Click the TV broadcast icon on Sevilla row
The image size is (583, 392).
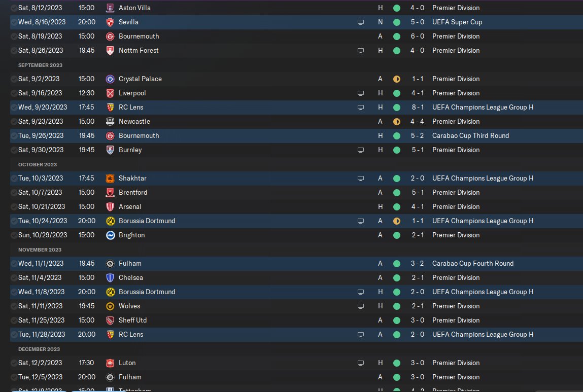(x=361, y=22)
